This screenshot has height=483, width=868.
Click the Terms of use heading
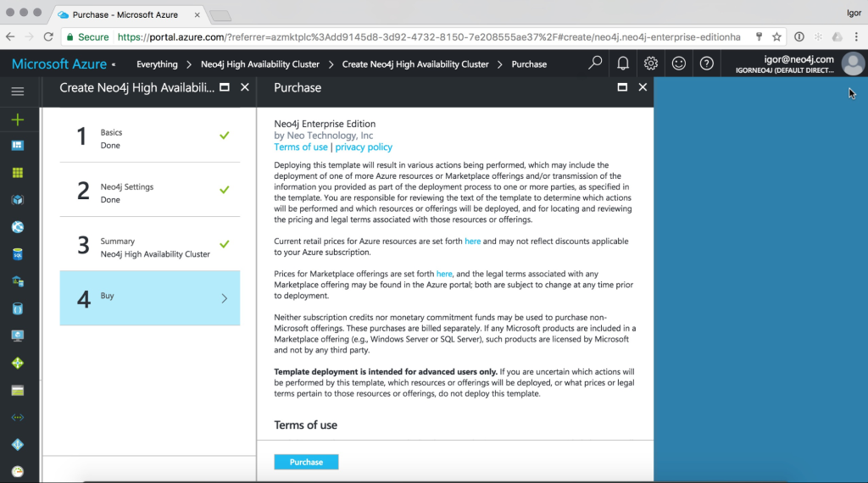(x=305, y=425)
